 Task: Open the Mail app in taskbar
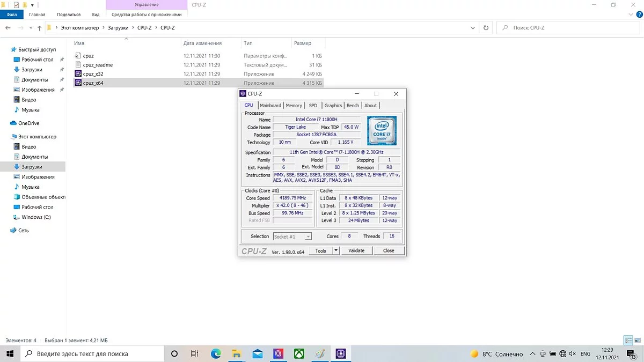[258, 354]
